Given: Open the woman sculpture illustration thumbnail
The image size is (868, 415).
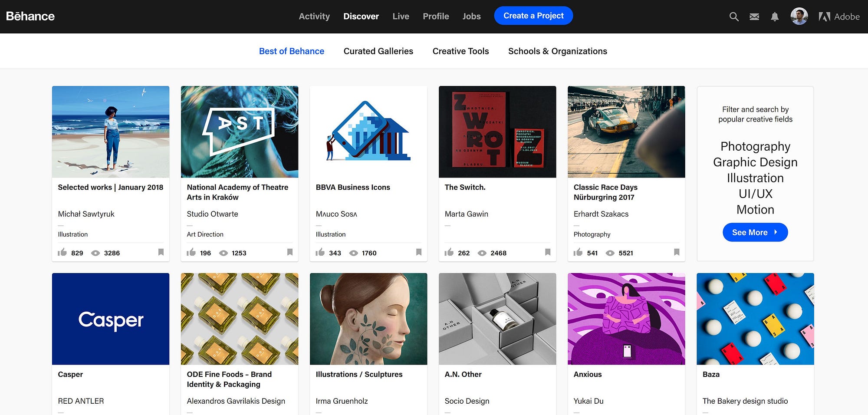Looking at the screenshot, I should pyautogui.click(x=368, y=319).
